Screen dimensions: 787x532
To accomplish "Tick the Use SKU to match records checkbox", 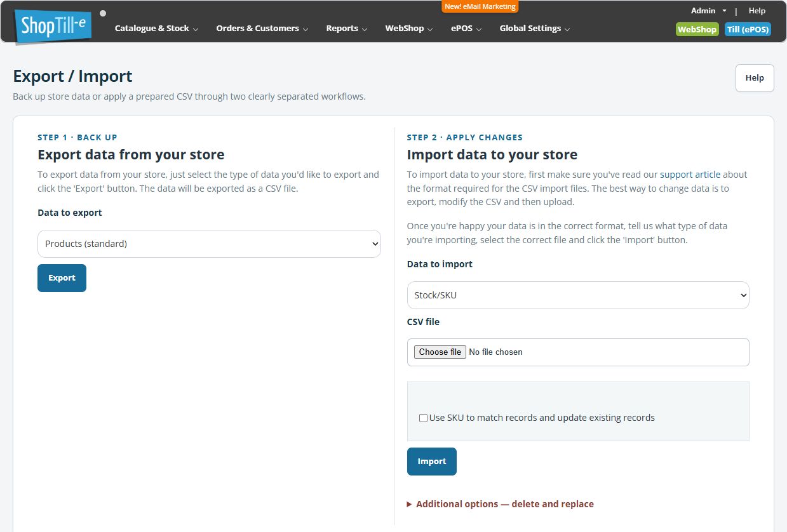I will coord(423,418).
